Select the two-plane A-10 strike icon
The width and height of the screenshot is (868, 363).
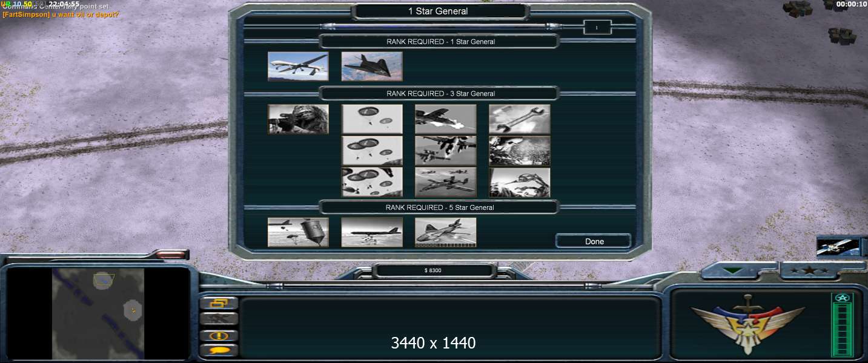tap(446, 151)
